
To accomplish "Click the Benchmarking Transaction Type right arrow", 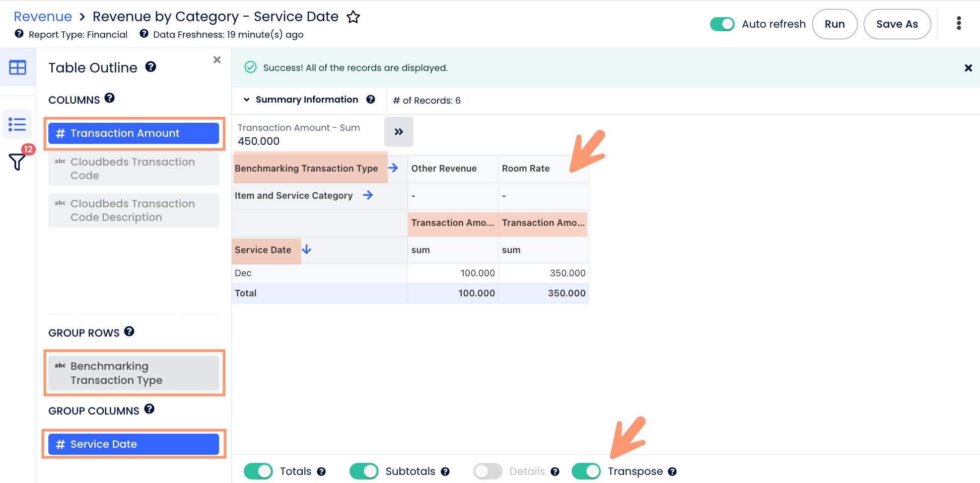I will coord(393,168).
